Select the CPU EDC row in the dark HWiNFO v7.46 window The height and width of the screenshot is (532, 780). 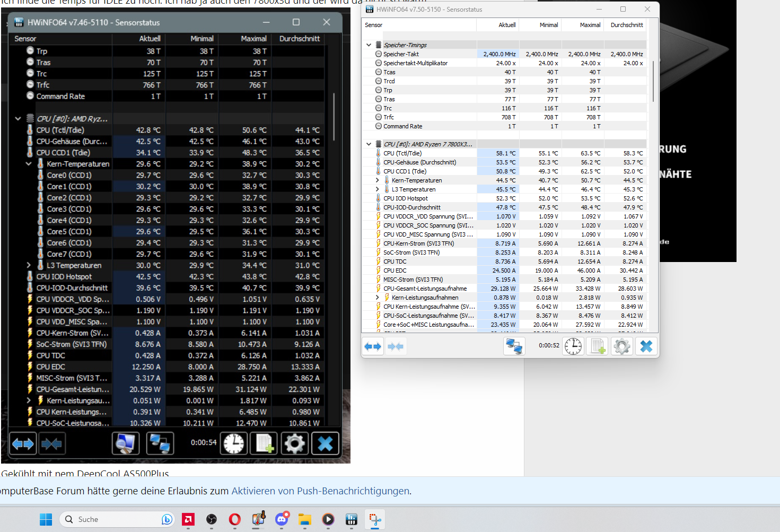coord(167,367)
